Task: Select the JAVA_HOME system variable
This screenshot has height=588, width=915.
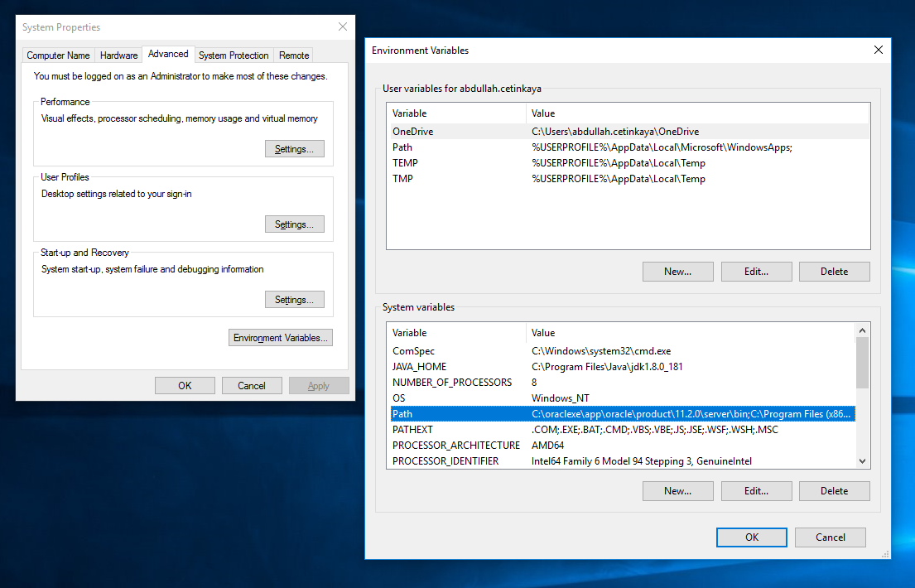Action: pos(497,366)
